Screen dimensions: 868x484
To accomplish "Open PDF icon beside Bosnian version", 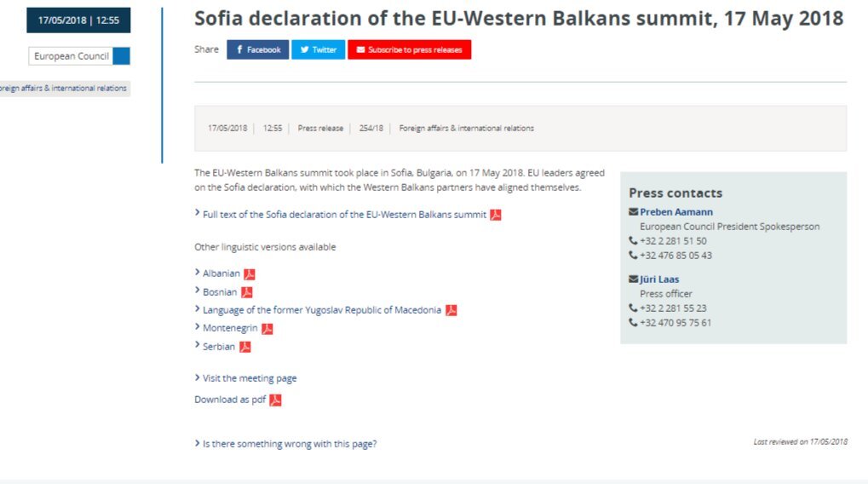I will (247, 292).
